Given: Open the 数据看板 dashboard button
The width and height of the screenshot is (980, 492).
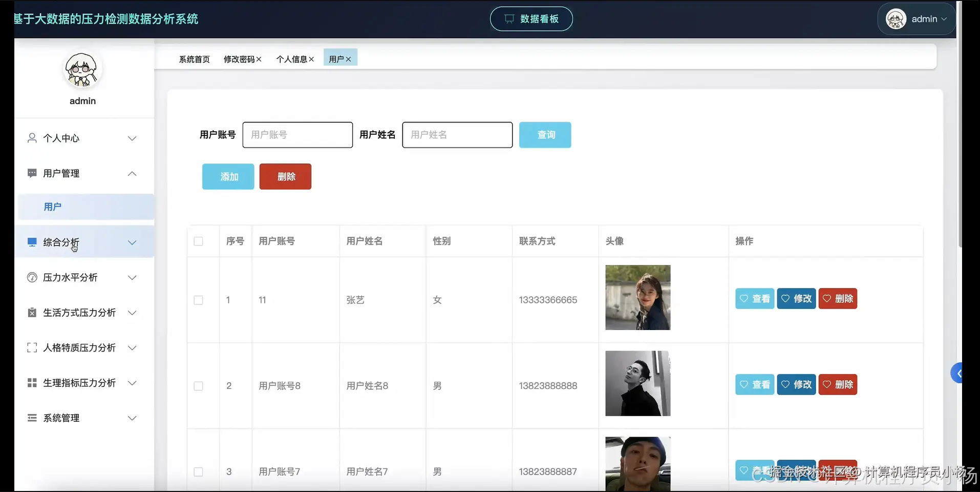Looking at the screenshot, I should point(531,19).
